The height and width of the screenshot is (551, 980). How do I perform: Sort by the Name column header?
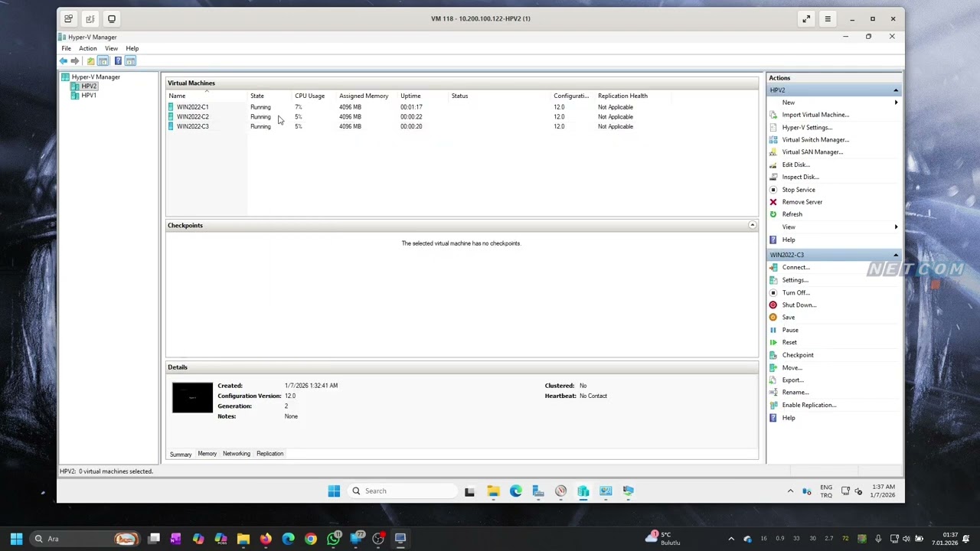207,96
